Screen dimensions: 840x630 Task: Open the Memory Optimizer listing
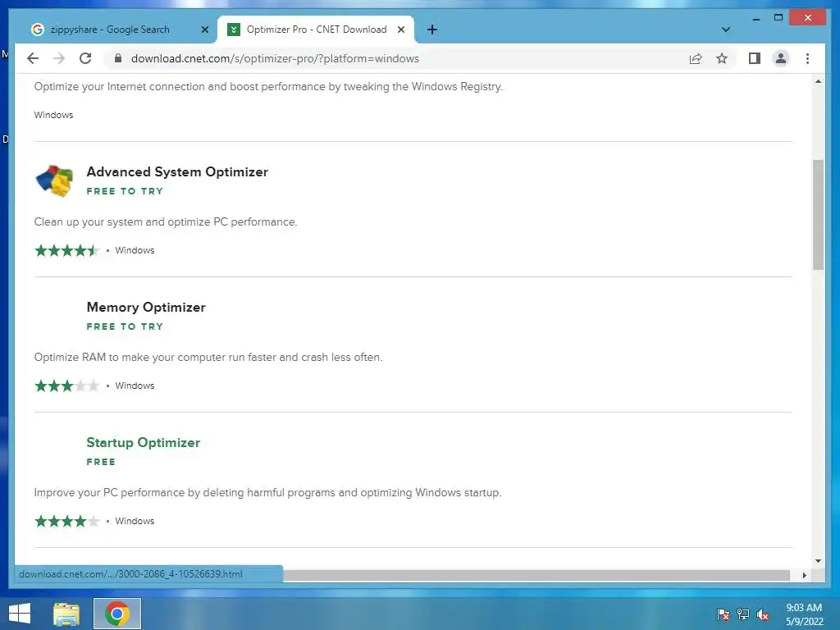point(146,308)
